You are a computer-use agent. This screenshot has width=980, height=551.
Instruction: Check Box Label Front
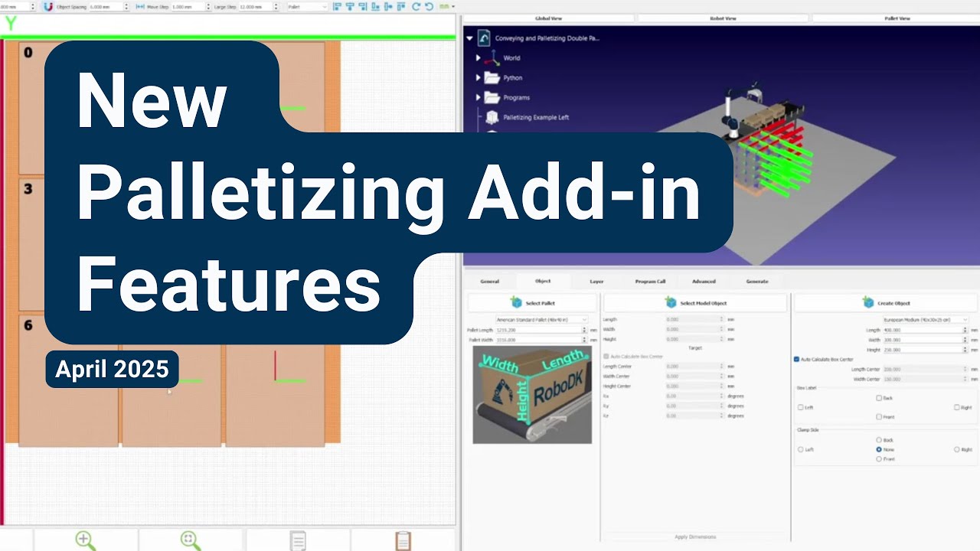coord(879,416)
